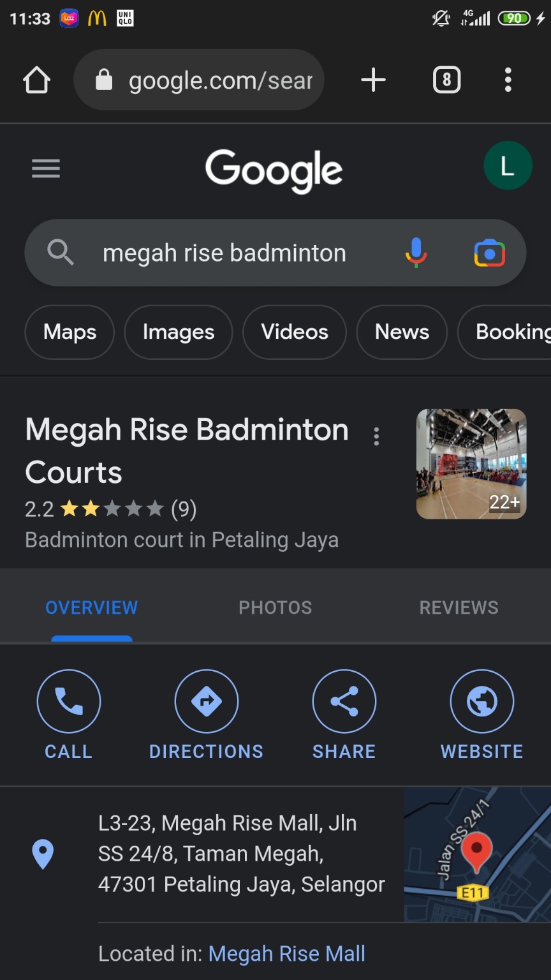Select the Videos filter chip
Image resolution: width=551 pixels, height=980 pixels.
click(x=295, y=332)
